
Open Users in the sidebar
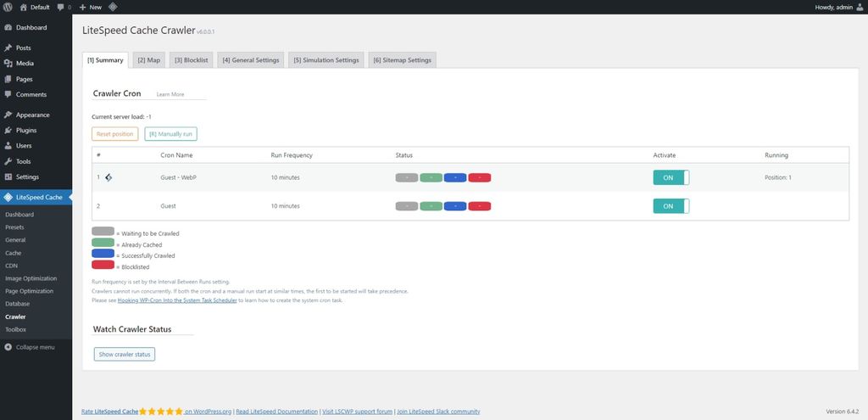(x=36, y=146)
